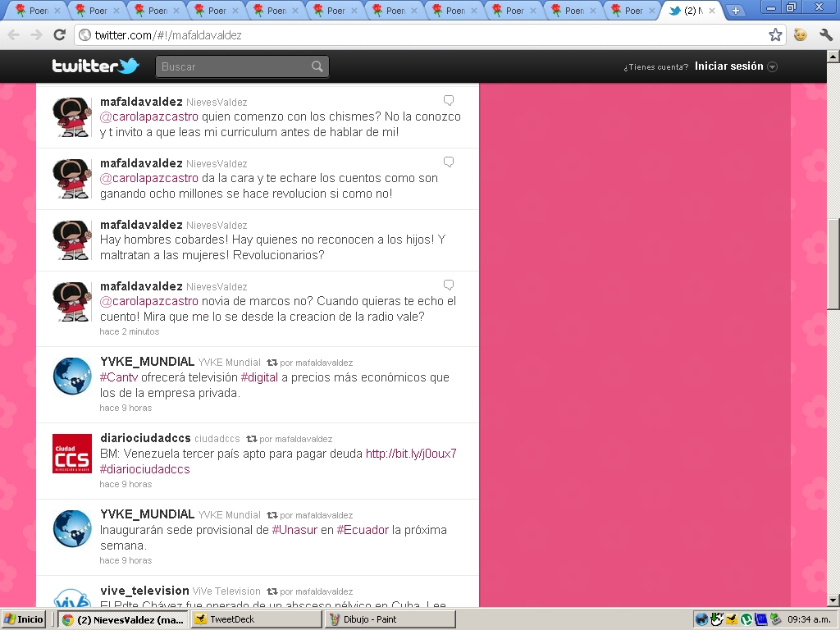Viewport: 840px width, 630px height.
Task: Close the active Twitter tab
Action: (712, 10)
